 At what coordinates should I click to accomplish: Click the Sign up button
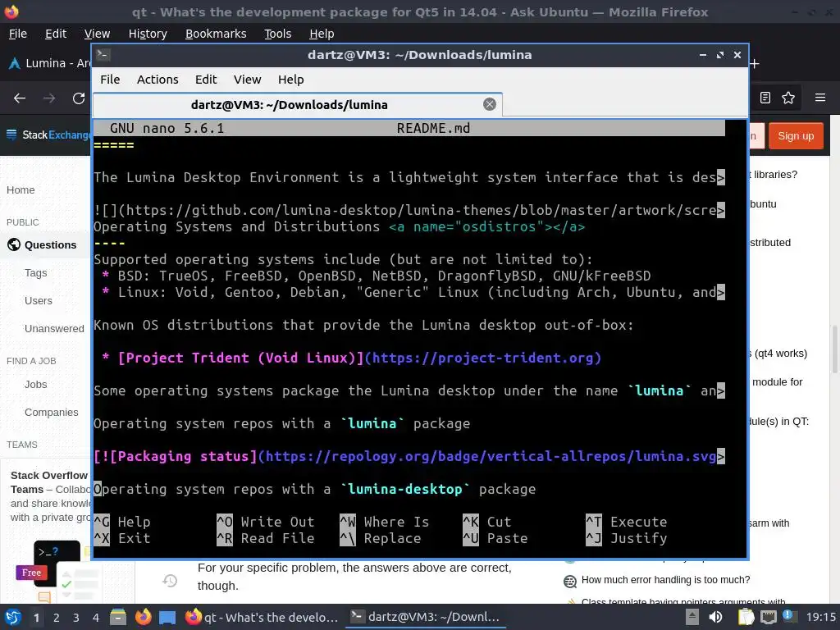click(796, 136)
